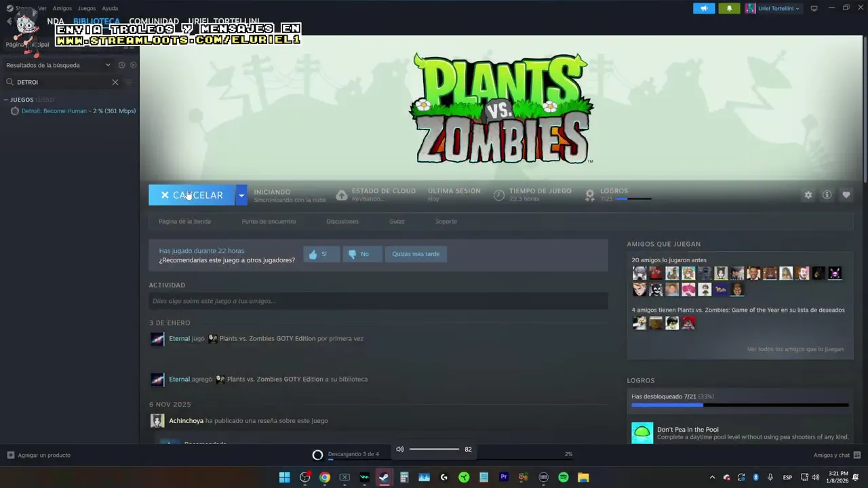Open the Amigos menu
This screenshot has width=868, height=488.
(x=62, y=8)
